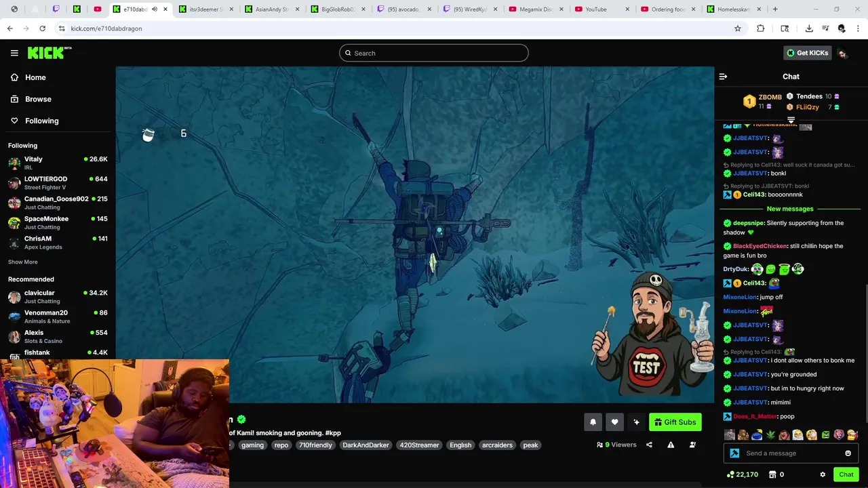
Task: Click the Gift Subs button
Action: click(x=675, y=422)
